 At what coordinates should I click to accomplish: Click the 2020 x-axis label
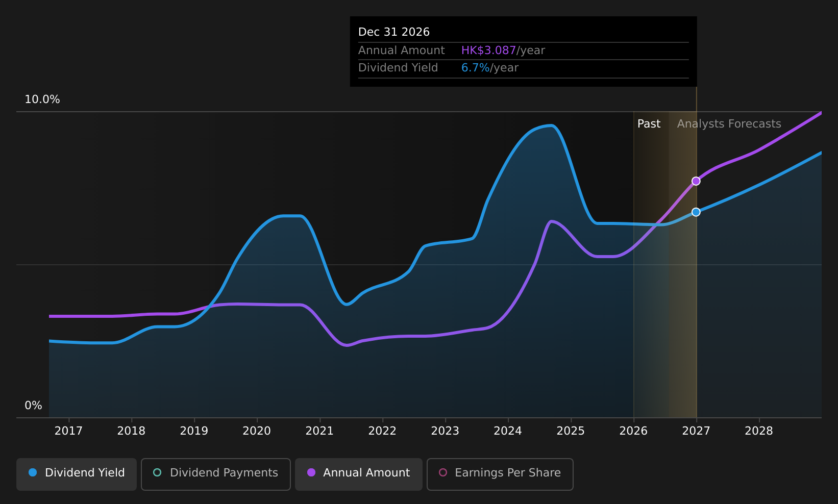pyautogui.click(x=257, y=431)
